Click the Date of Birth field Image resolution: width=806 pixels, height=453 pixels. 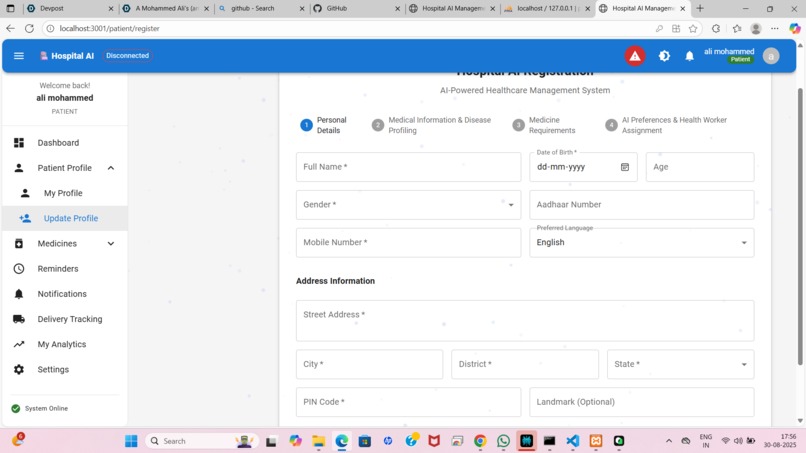point(583,167)
